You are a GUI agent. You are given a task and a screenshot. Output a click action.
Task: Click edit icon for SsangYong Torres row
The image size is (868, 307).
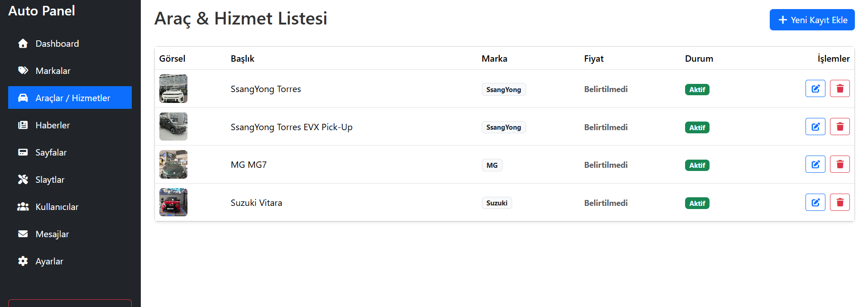click(815, 88)
